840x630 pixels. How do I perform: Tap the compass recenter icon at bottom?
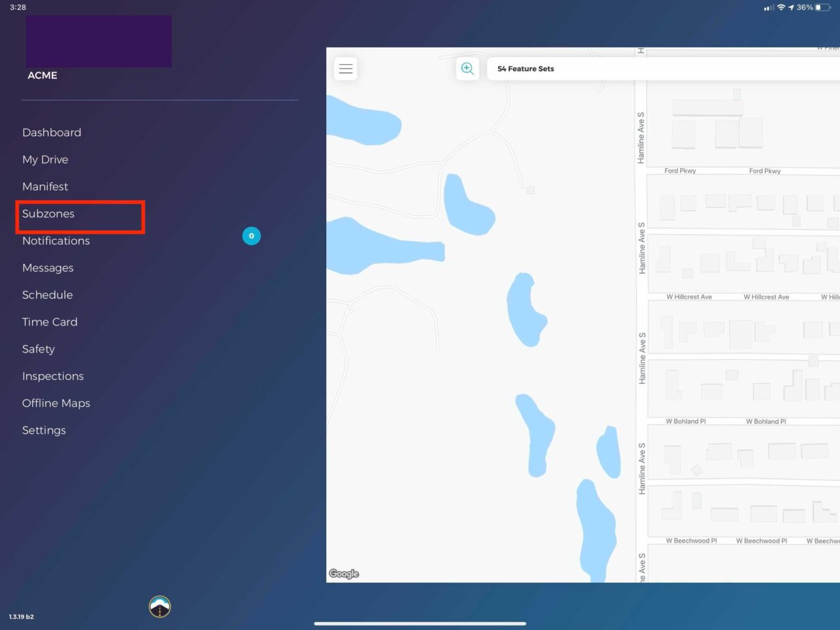[x=159, y=606]
